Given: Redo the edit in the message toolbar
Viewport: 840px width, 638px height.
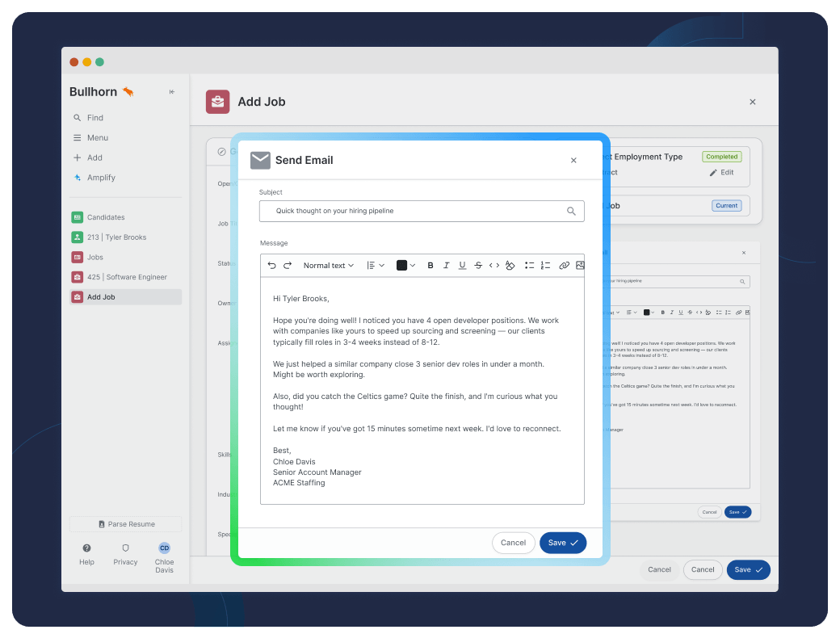Looking at the screenshot, I should (x=288, y=265).
